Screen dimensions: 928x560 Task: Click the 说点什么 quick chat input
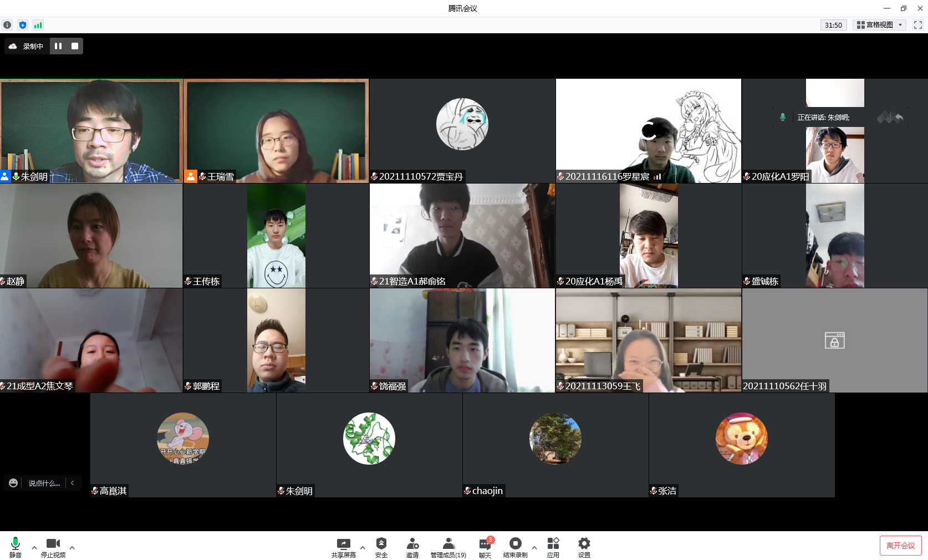[44, 483]
